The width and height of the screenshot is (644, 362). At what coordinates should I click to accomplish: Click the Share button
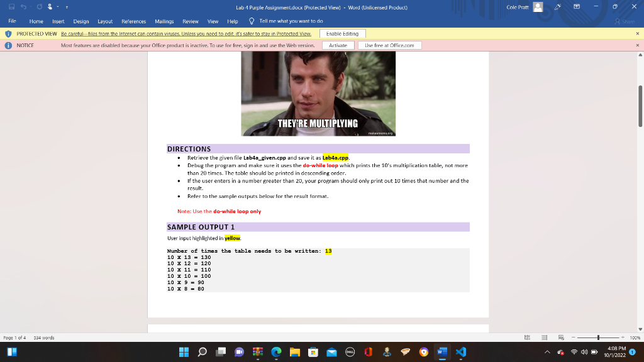625,21
